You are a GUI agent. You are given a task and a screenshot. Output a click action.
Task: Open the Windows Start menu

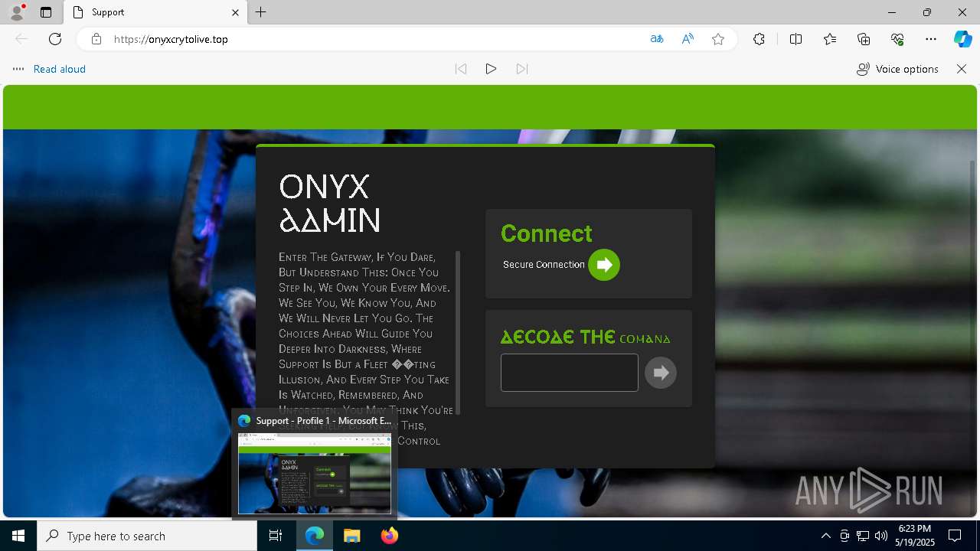click(x=18, y=536)
